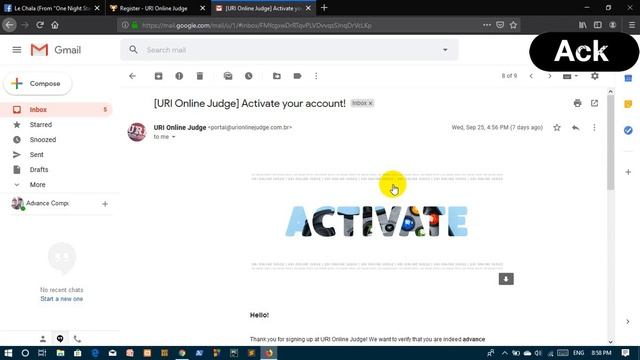Open email in new window
Image resolution: width=640 pixels, height=360 pixels.
pos(594,103)
